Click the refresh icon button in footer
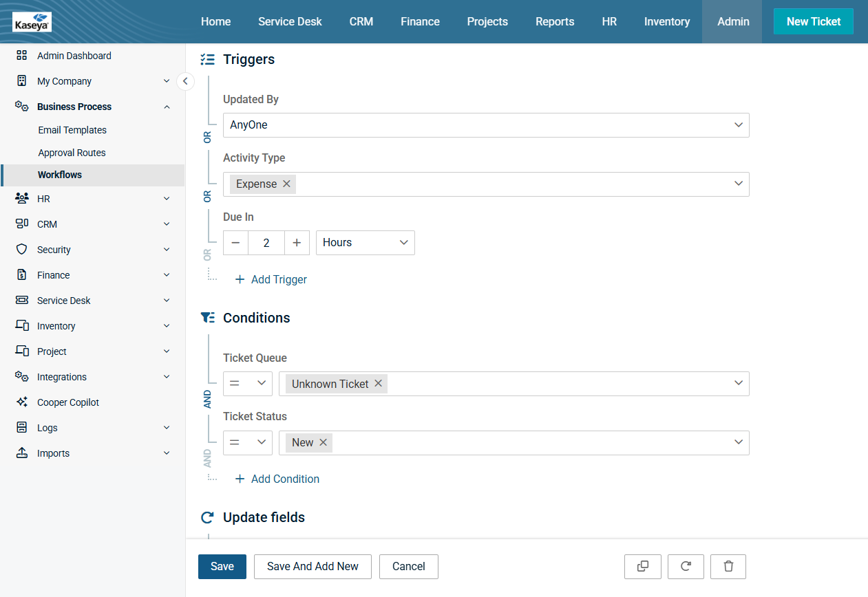Screen dimensions: 868x597 point(686,567)
